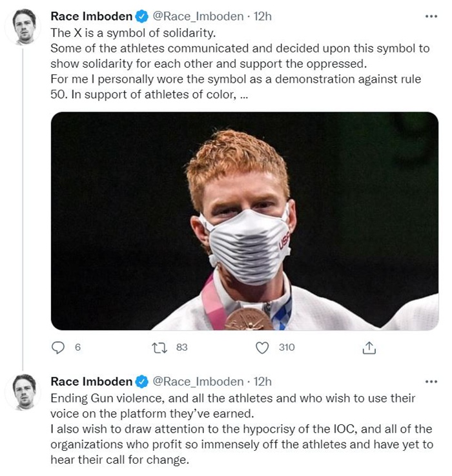Screen dimensions: 452x476
Task: Open the more options menu on second tweet
Action: pyautogui.click(x=431, y=382)
